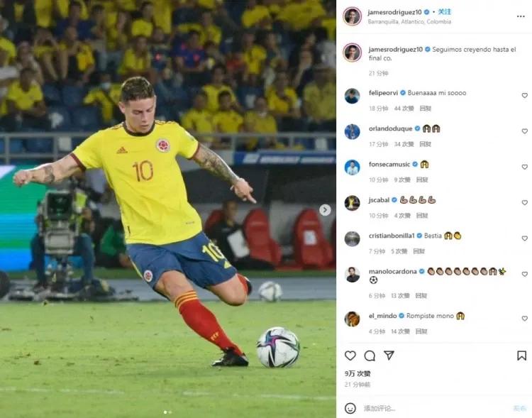Viewport: 532px width, 418px height.
Task: Follow jamesrodriguez10 with the blue follow link
Action: coord(444,12)
